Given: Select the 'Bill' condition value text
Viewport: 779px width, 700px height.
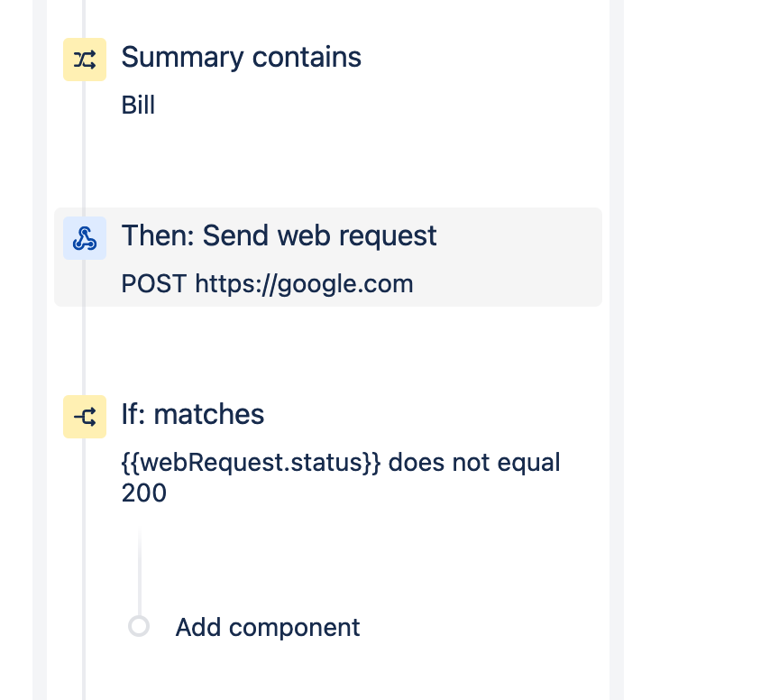Looking at the screenshot, I should click(138, 106).
